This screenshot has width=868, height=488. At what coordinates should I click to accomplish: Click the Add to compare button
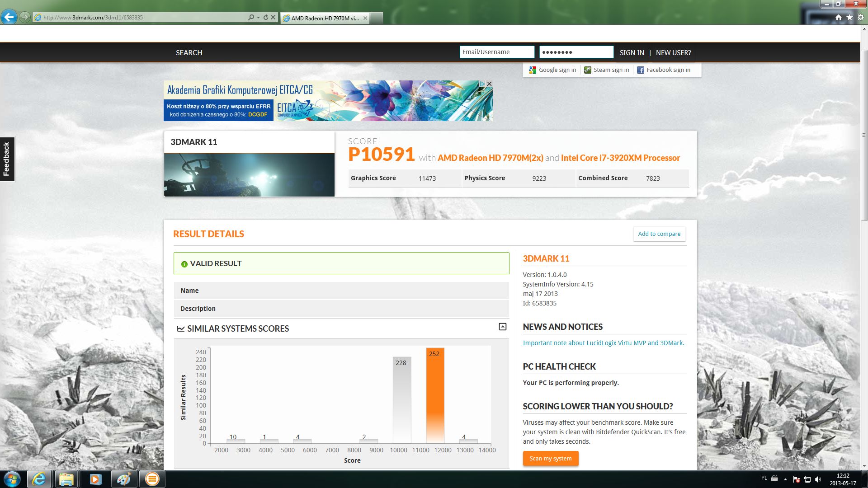click(x=659, y=234)
